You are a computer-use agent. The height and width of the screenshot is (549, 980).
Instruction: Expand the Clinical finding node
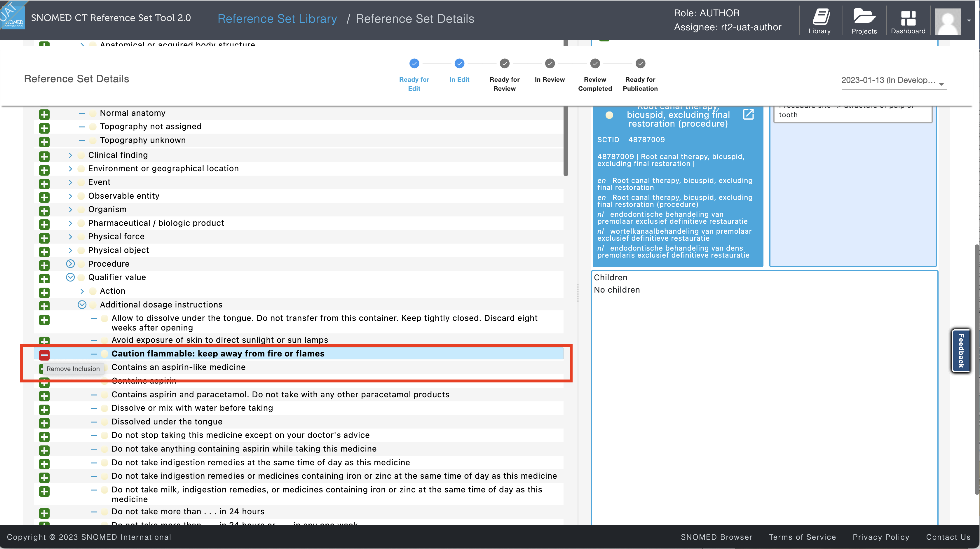point(70,155)
